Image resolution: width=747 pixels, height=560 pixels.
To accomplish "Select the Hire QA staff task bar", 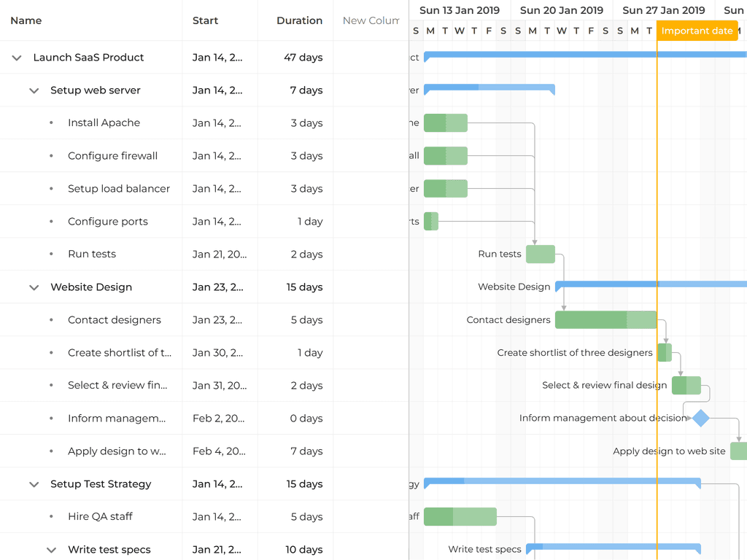I will (x=460, y=517).
